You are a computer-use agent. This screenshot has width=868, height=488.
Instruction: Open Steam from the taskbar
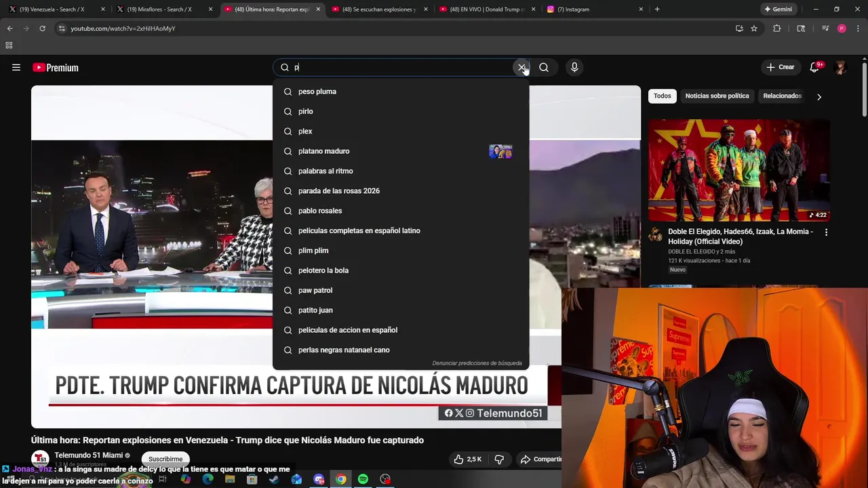(x=274, y=479)
